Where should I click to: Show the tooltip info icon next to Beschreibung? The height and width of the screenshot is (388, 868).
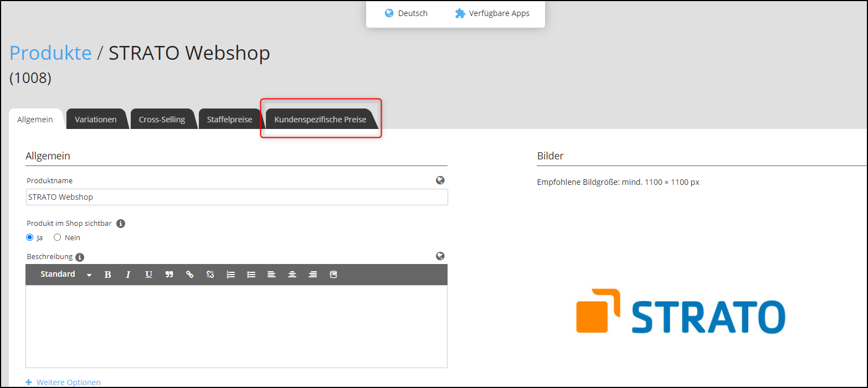79,257
